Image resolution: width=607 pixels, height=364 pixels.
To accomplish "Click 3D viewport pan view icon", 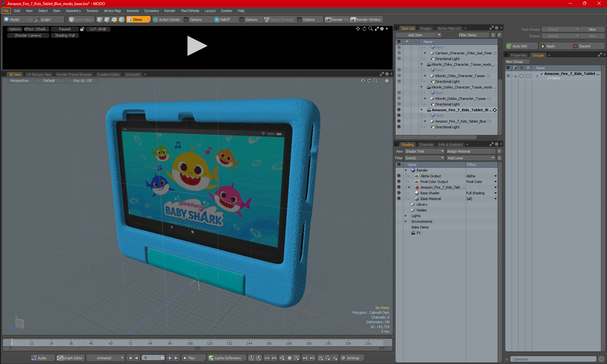I will click(363, 81).
